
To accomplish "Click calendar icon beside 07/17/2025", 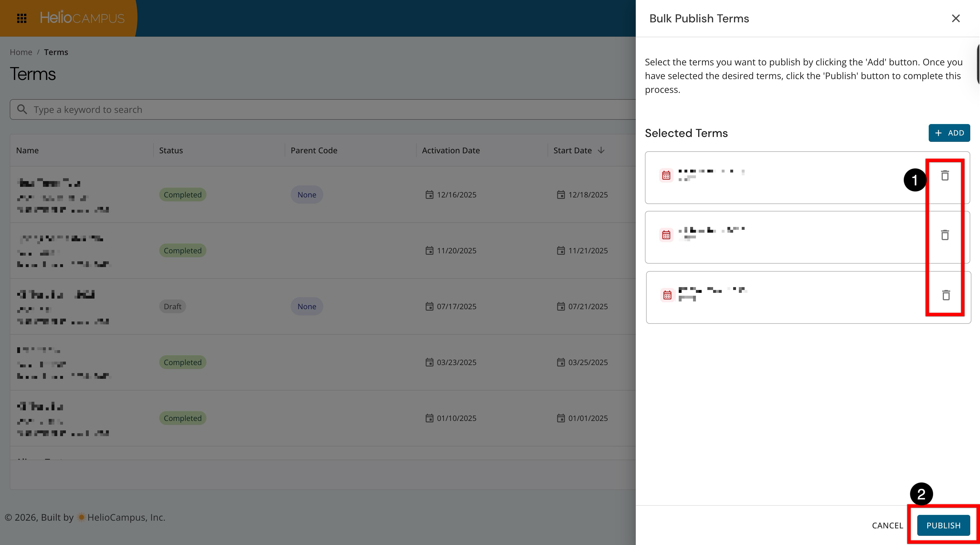I will pos(430,306).
